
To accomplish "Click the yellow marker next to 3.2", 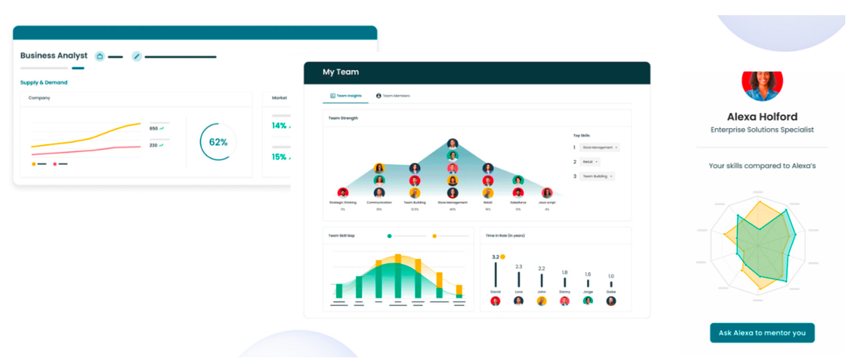I will [503, 257].
